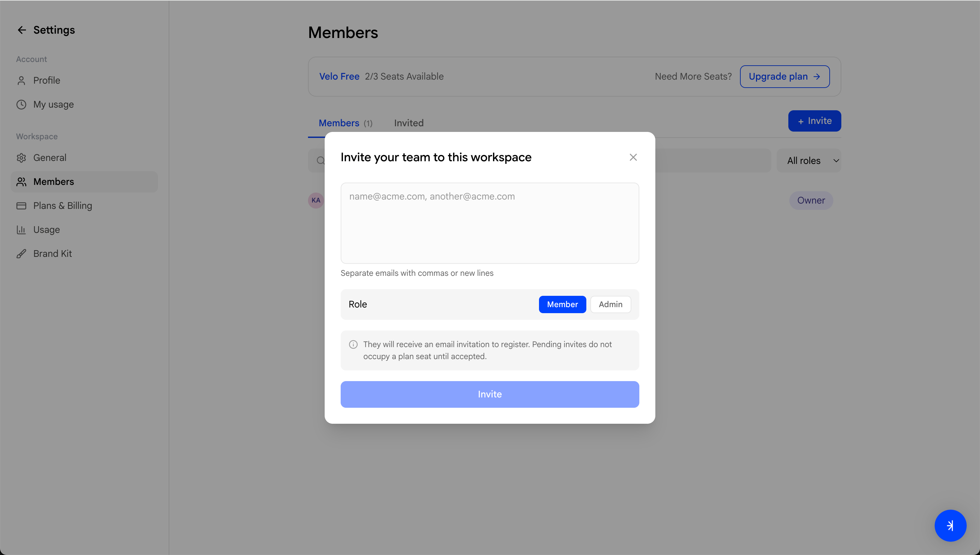Click the info icon in the invitation notice

[x=353, y=344]
